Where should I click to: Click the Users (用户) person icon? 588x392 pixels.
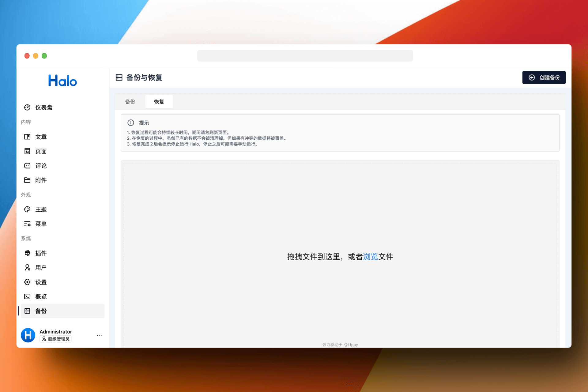[x=27, y=268]
